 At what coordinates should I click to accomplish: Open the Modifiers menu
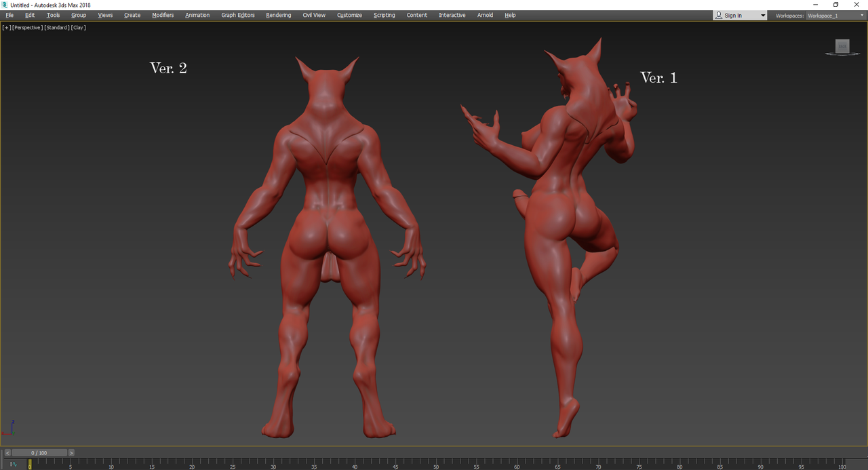pos(163,15)
